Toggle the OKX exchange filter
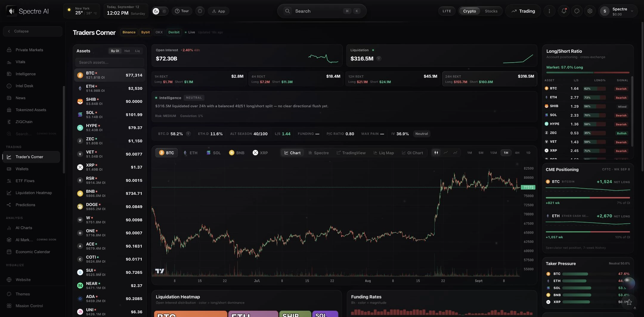644x317 pixels. (x=159, y=32)
